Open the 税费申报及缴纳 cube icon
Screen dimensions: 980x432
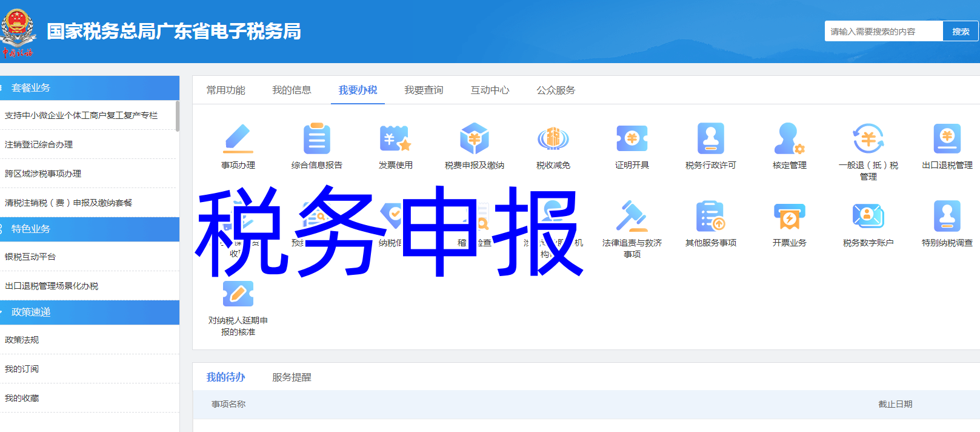(x=475, y=139)
